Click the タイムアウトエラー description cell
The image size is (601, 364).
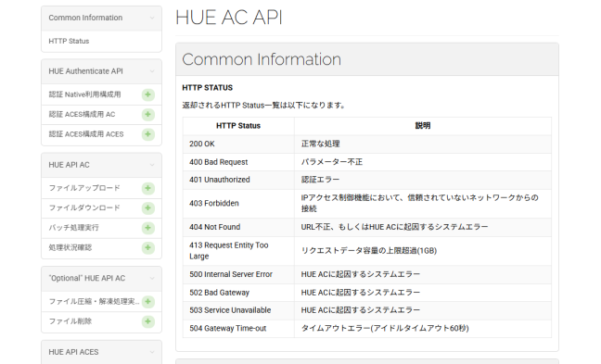click(423, 329)
